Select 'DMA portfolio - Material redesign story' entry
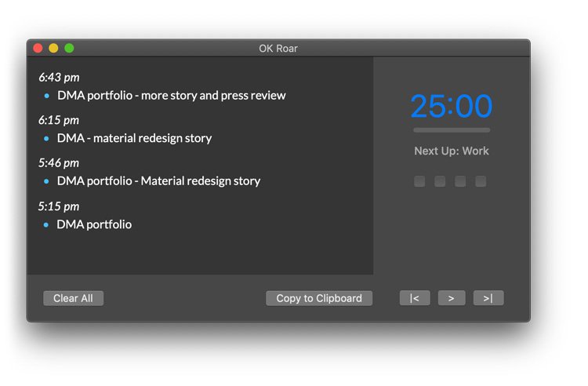Image resolution: width=588 pixels, height=386 pixels. click(158, 181)
